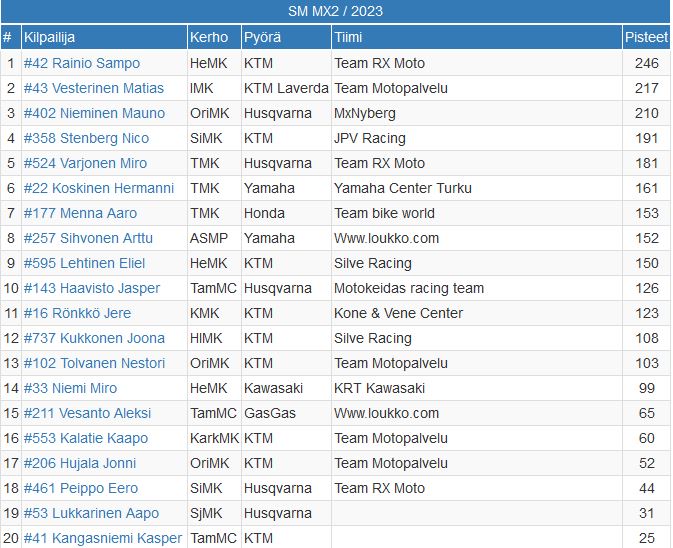673x548 pixels.
Task: Open #211 Vesanto Aleksi link
Action: tap(87, 413)
